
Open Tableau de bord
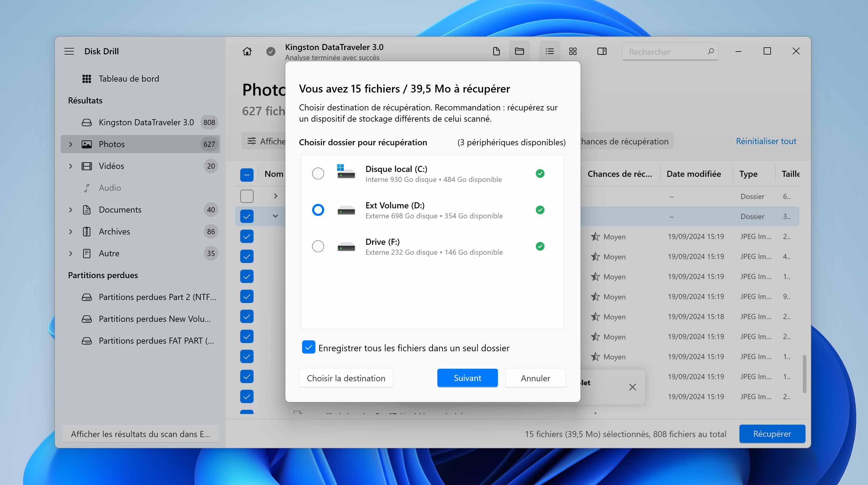[x=128, y=79]
